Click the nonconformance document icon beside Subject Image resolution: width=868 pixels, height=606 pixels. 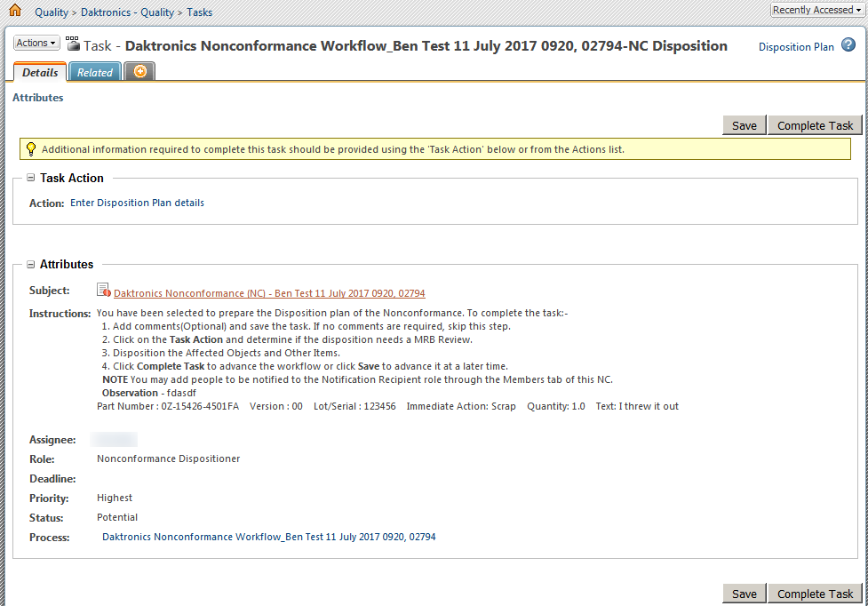pos(104,290)
